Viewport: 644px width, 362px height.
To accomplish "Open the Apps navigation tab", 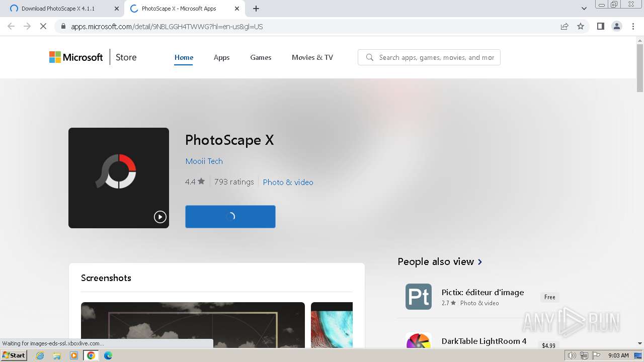I will 221,57.
